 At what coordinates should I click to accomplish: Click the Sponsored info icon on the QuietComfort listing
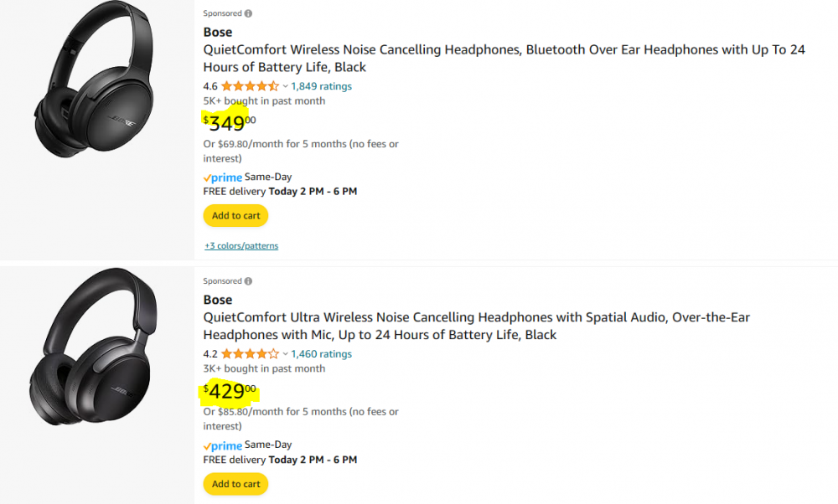point(249,13)
